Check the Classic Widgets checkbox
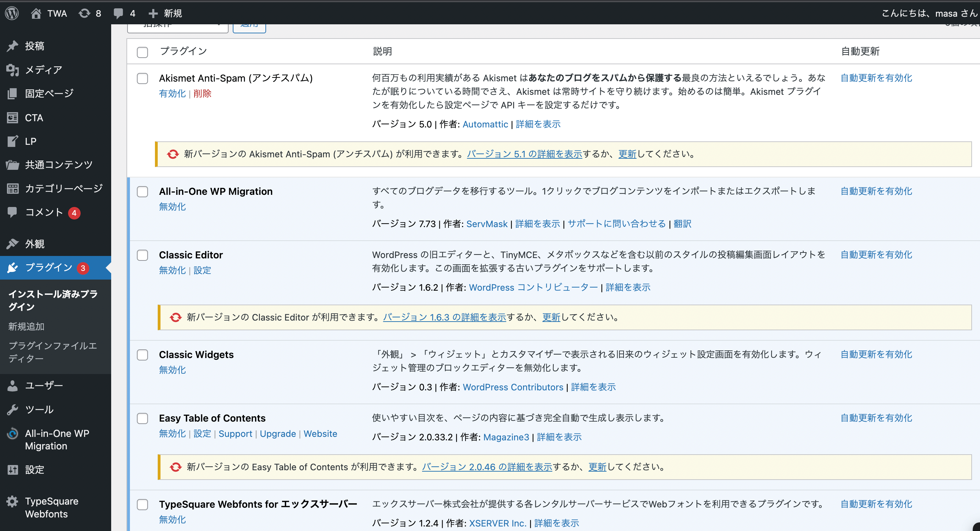980x531 pixels. tap(142, 355)
